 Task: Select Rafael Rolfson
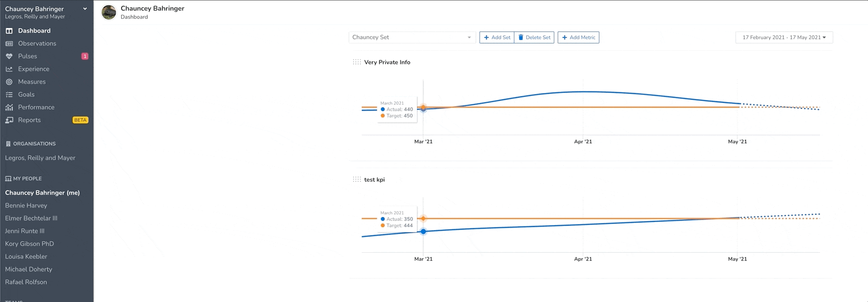coord(26,282)
